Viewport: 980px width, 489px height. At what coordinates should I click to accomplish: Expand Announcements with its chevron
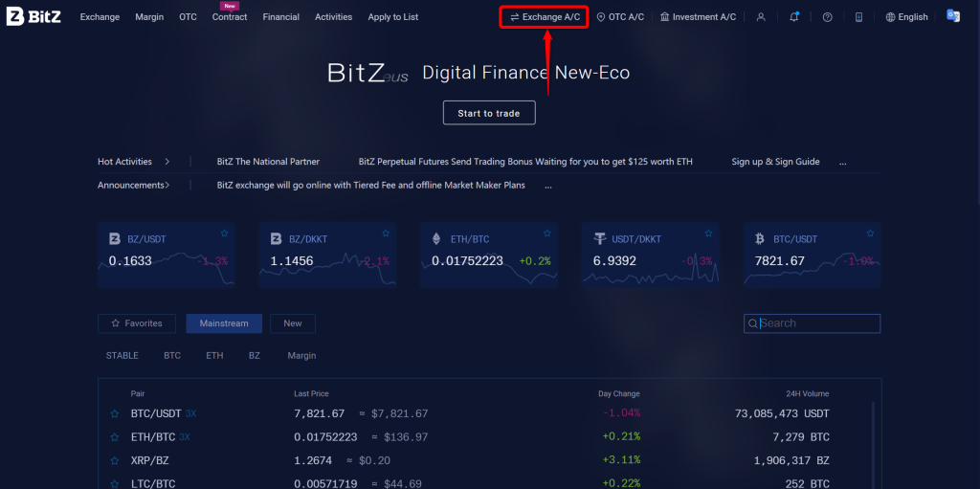click(x=167, y=185)
